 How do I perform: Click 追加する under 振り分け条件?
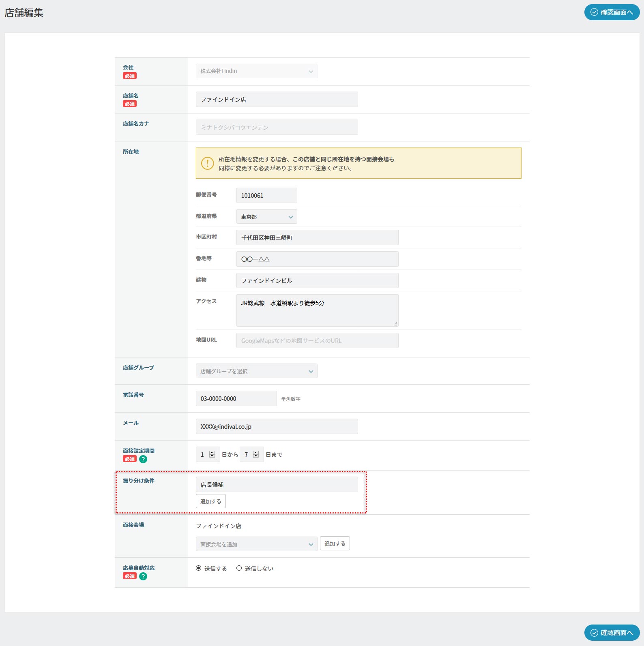210,501
